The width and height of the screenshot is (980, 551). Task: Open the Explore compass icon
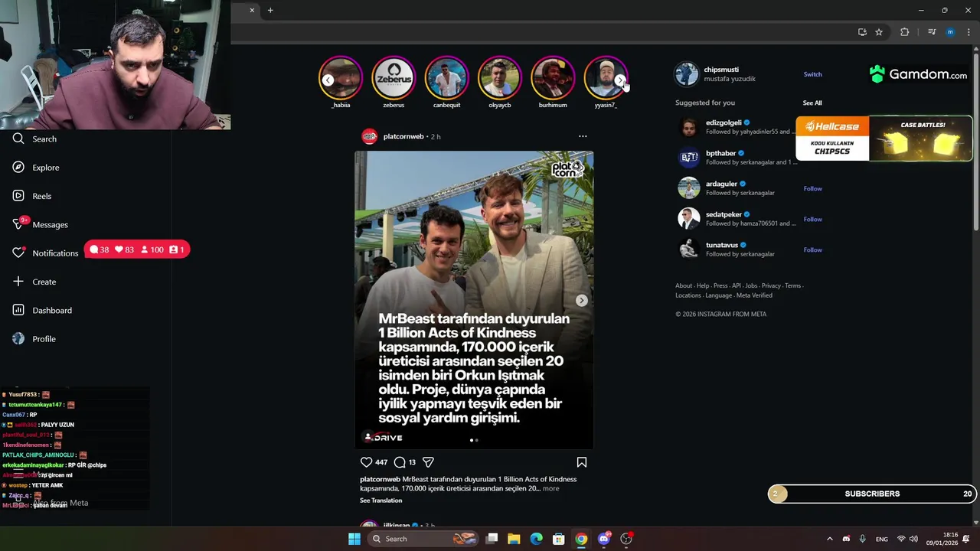pos(18,167)
